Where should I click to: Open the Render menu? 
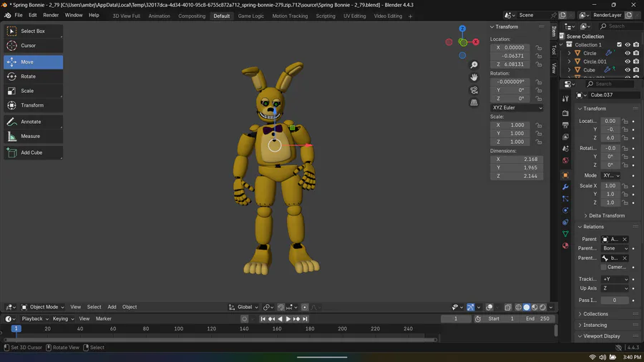point(51,15)
